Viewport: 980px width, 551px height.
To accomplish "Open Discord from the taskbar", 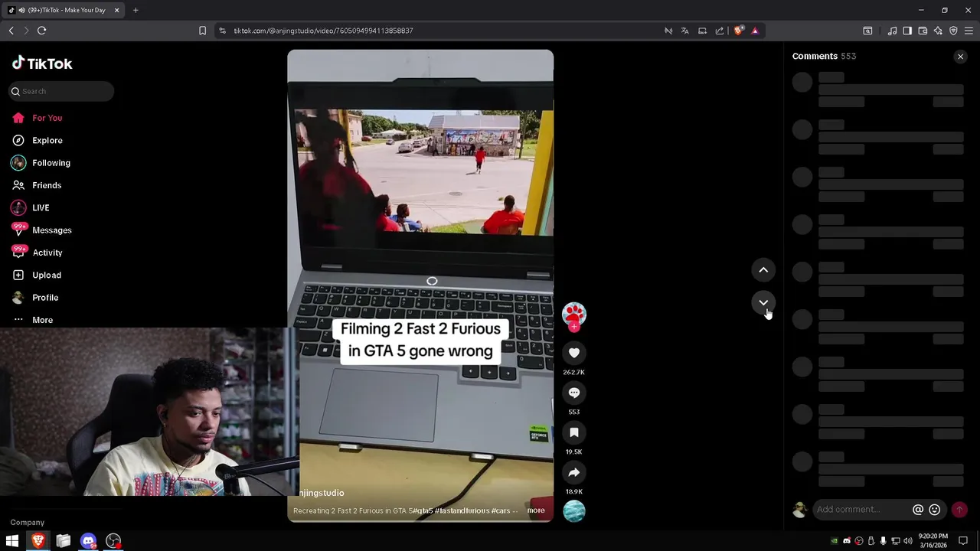I will (x=89, y=541).
